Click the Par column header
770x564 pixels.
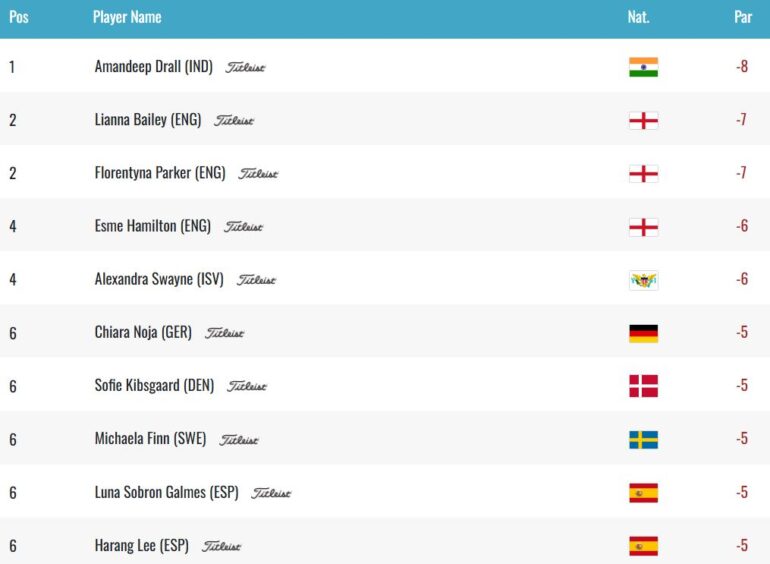743,17
